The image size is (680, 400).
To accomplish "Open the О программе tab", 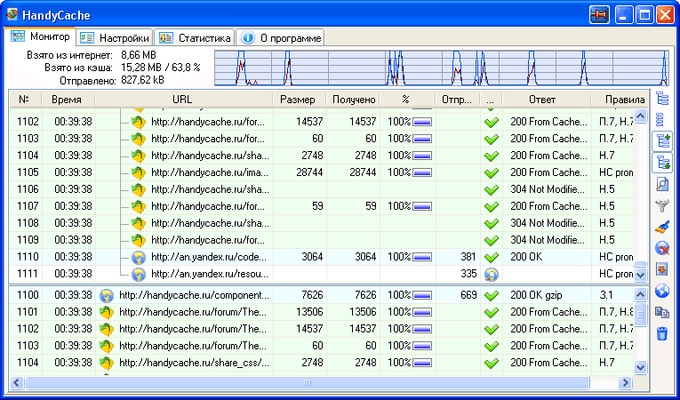I will click(x=281, y=38).
